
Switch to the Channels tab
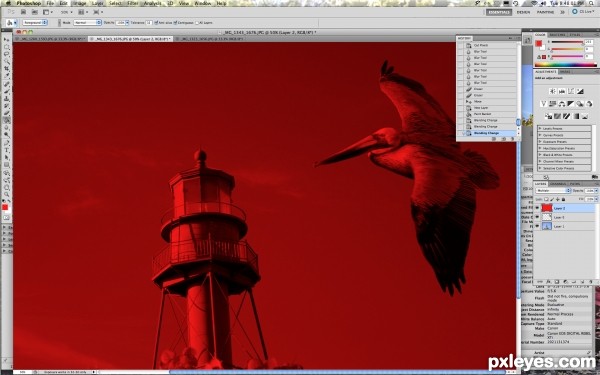pyautogui.click(x=558, y=184)
